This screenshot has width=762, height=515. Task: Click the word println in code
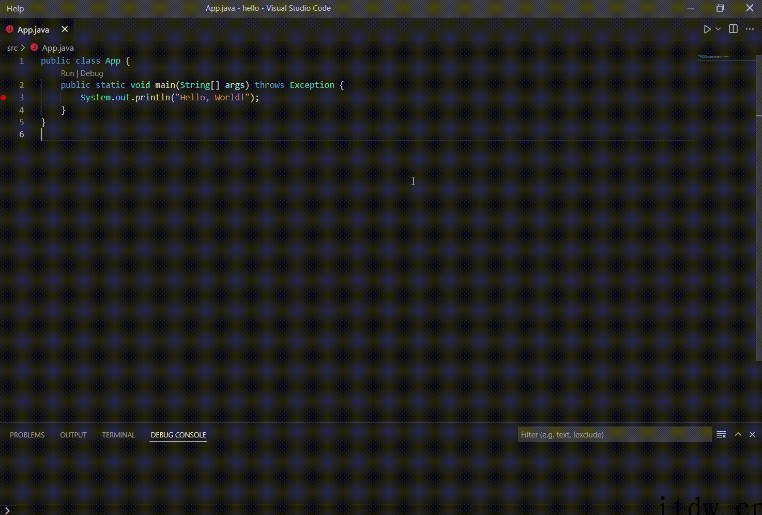click(152, 98)
